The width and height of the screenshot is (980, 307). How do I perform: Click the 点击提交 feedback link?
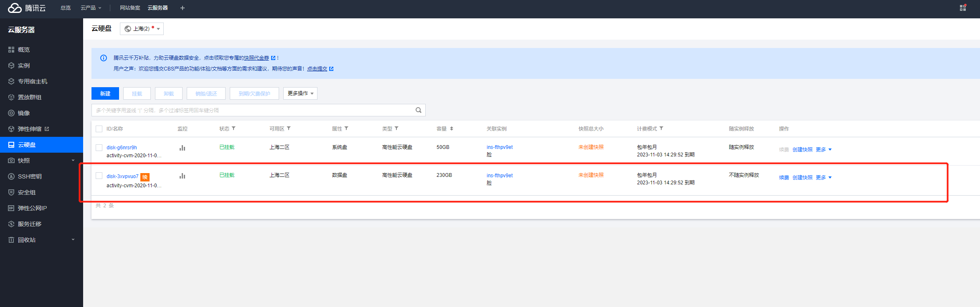[317, 69]
